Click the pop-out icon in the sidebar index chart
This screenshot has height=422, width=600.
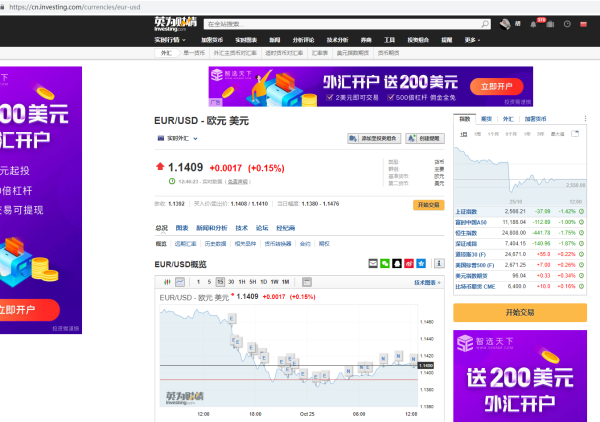click(x=575, y=134)
